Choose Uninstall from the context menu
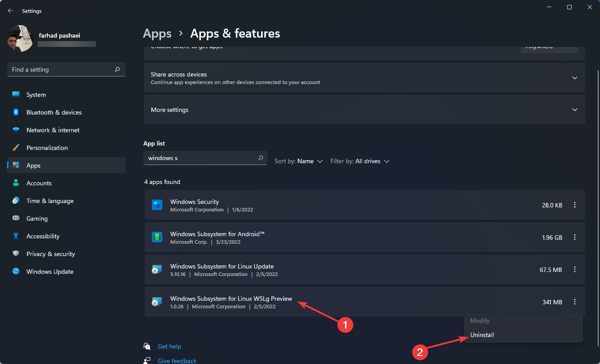600x364 pixels. pyautogui.click(x=482, y=335)
